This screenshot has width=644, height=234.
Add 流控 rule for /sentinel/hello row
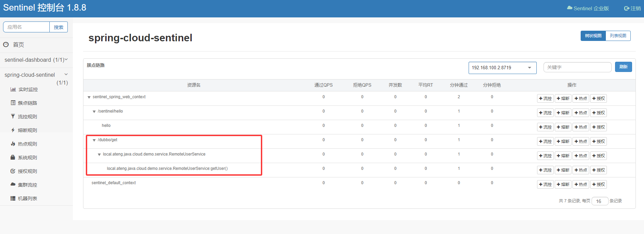pyautogui.click(x=545, y=113)
